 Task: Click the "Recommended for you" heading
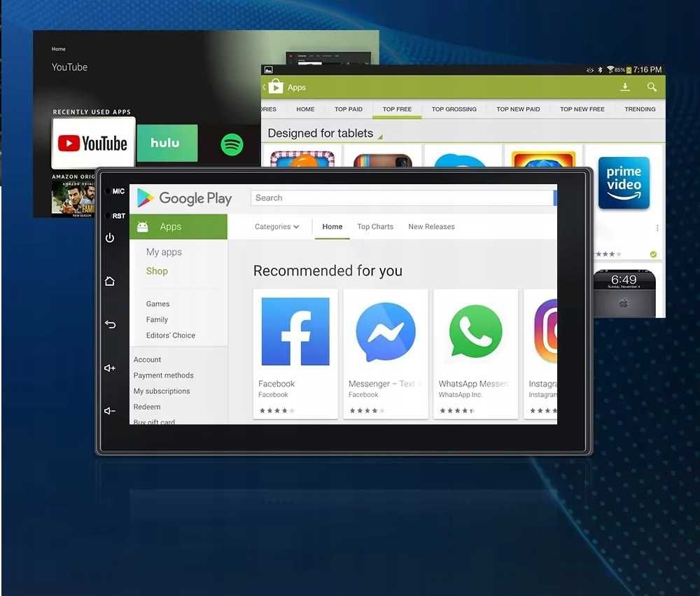[328, 271]
